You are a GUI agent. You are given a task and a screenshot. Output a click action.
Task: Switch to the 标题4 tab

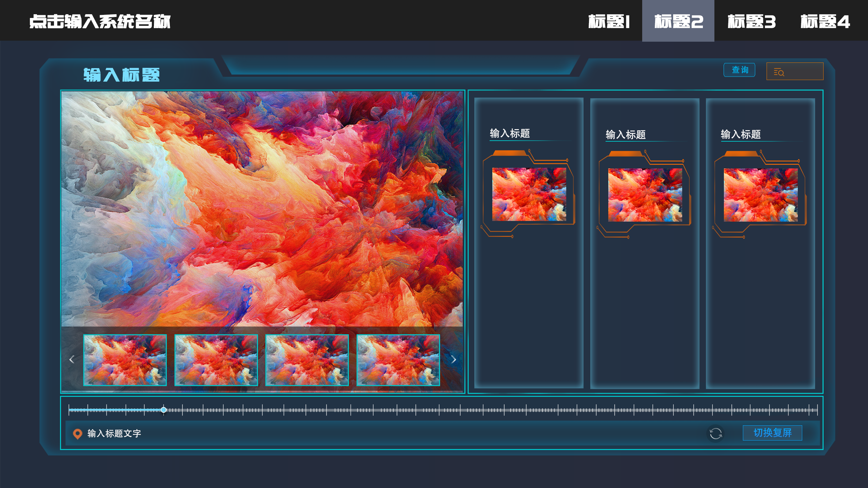[825, 21]
